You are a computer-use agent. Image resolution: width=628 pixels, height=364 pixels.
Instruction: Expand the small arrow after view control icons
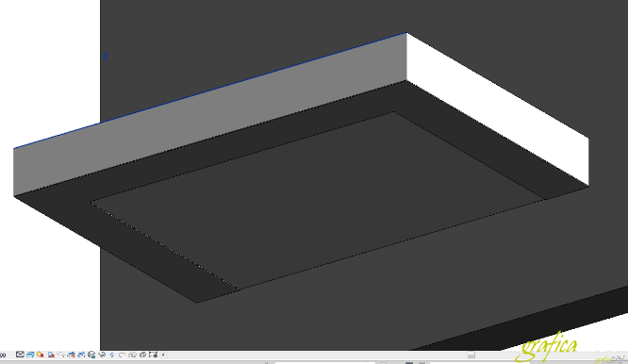[163, 355]
